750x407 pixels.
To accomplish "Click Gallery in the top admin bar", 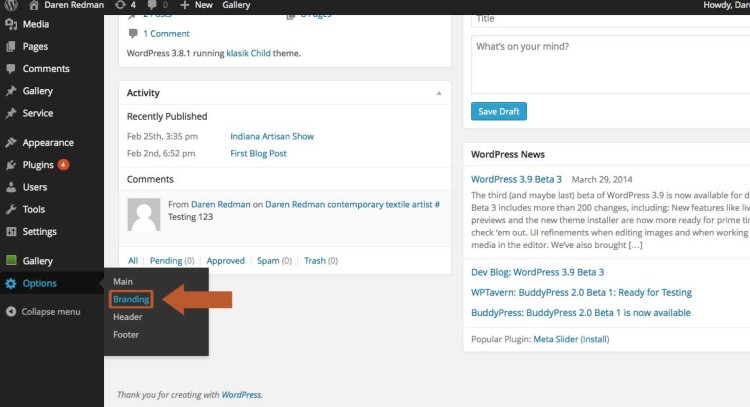I will pyautogui.click(x=236, y=5).
